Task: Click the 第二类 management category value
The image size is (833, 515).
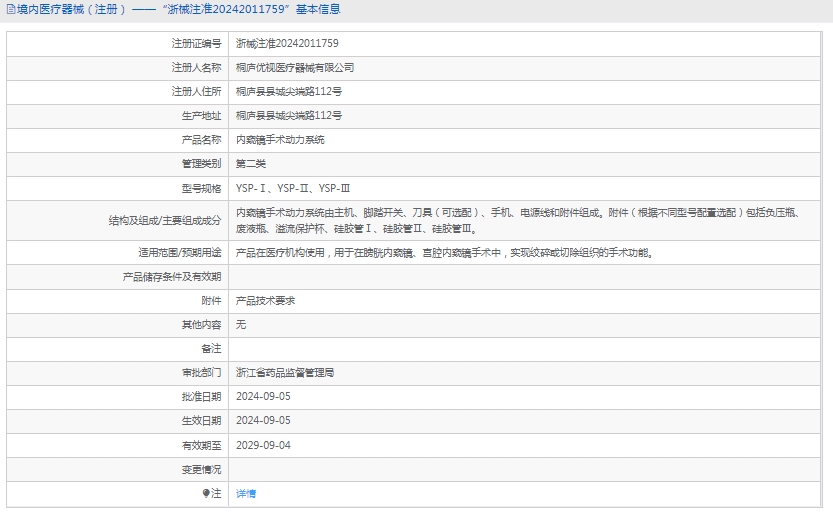Action: click(x=251, y=164)
